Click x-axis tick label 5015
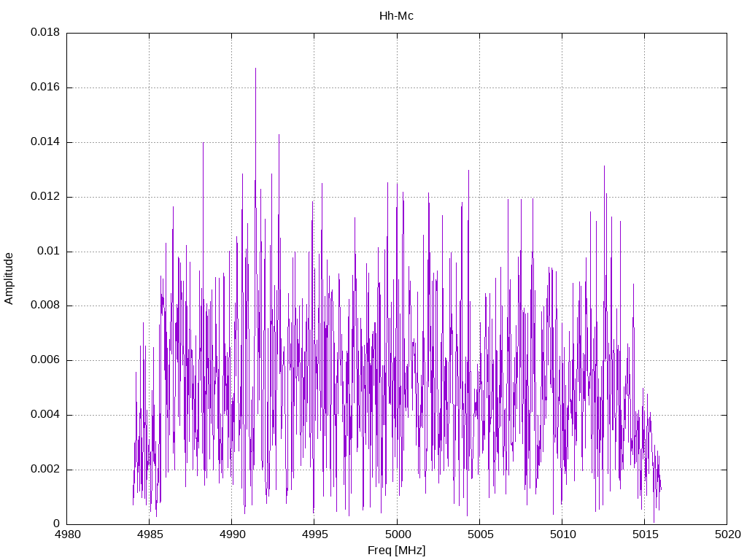This screenshot has width=747, height=560. [x=645, y=534]
